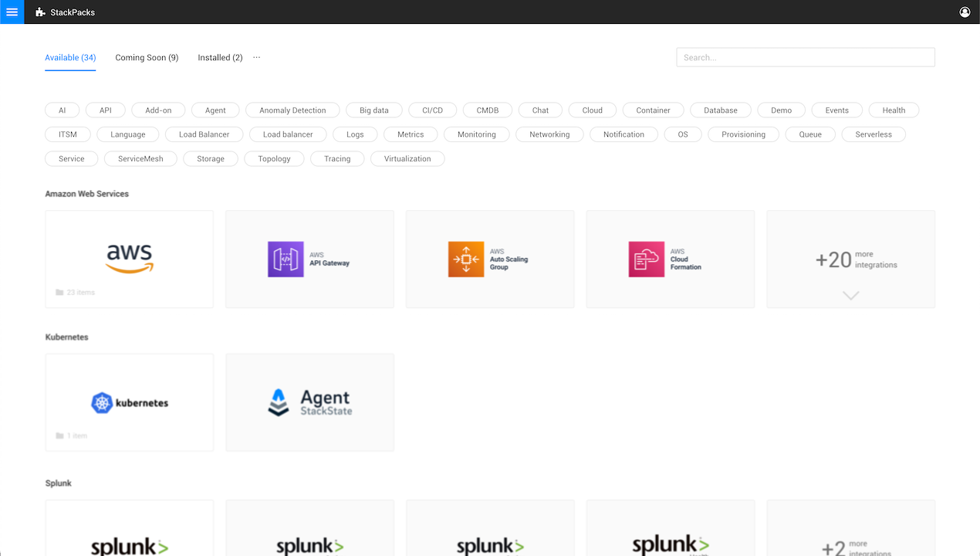Focus the StackPacks search field
The width and height of the screenshot is (980, 556).
click(806, 57)
